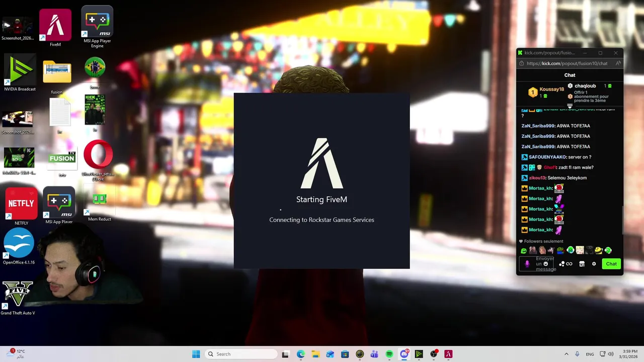
Task: View site info lock icon in Kick popout
Action: click(x=521, y=63)
